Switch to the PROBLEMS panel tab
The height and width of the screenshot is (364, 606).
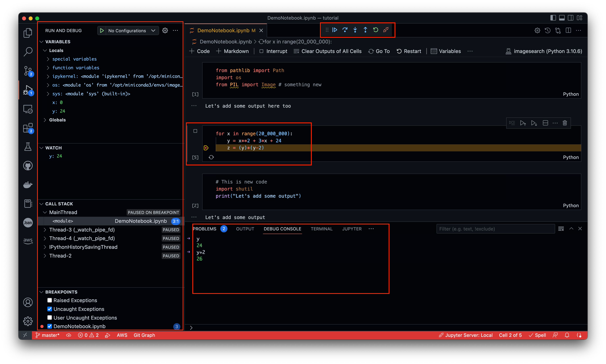pyautogui.click(x=205, y=229)
